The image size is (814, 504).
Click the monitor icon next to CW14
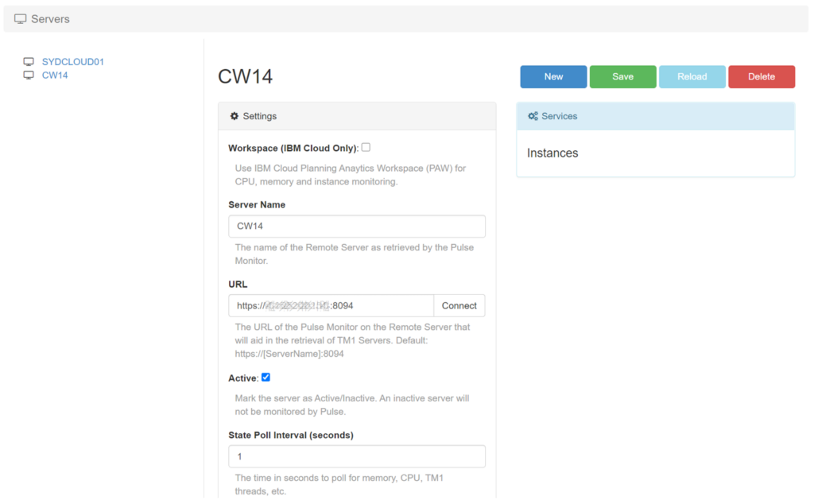coord(29,76)
